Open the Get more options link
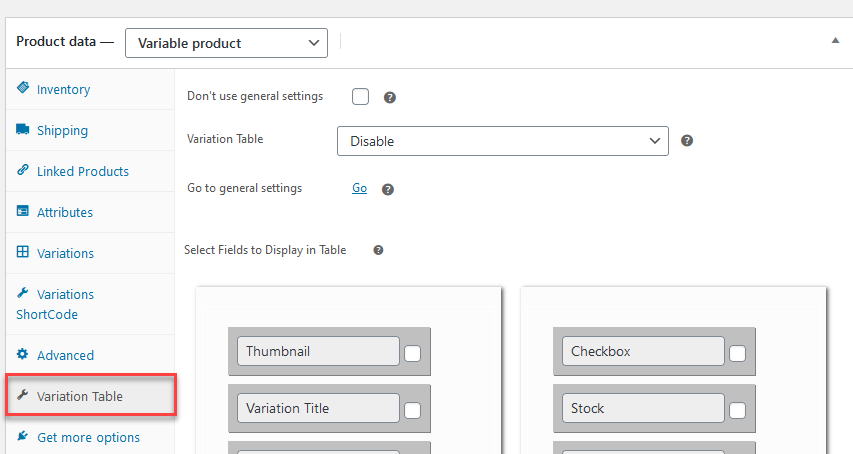 click(x=88, y=437)
